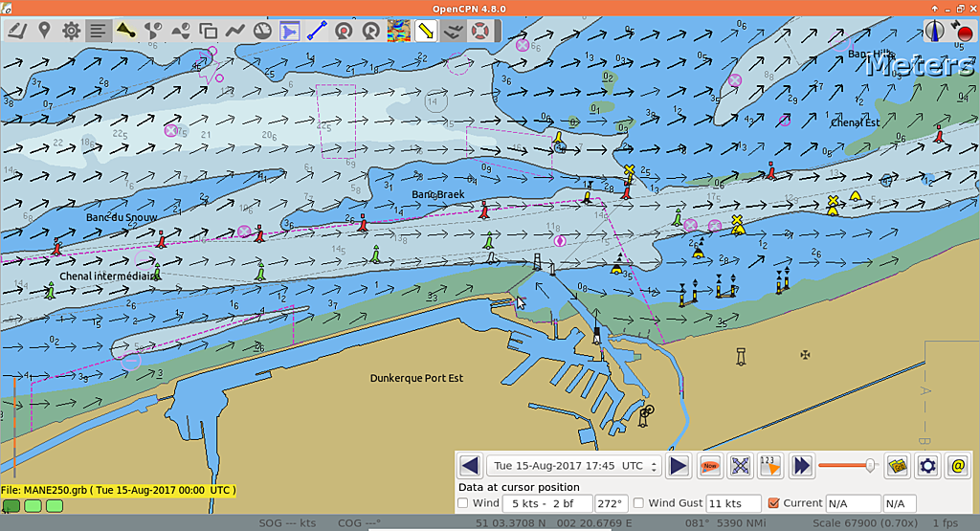Click the 'Chenal intermédiaire' chart label
This screenshot has width=980, height=531.
tap(107, 277)
